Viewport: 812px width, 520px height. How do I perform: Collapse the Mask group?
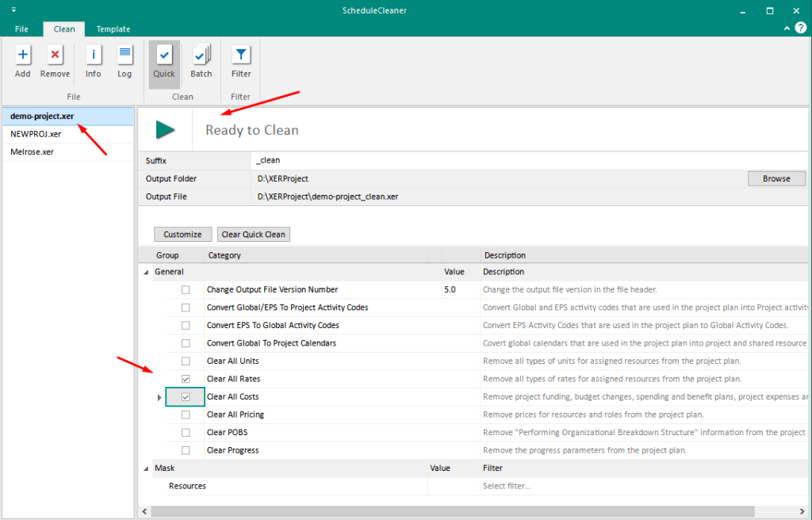point(145,468)
